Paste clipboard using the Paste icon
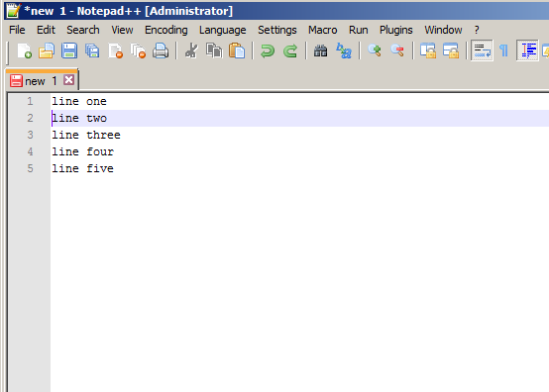The image size is (549, 392). tap(237, 51)
